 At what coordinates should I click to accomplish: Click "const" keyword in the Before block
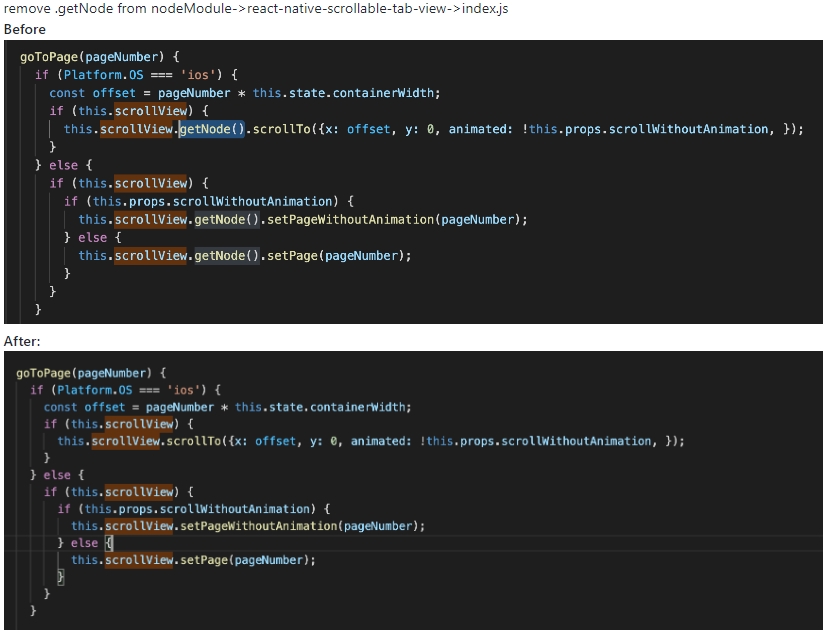[x=67, y=93]
